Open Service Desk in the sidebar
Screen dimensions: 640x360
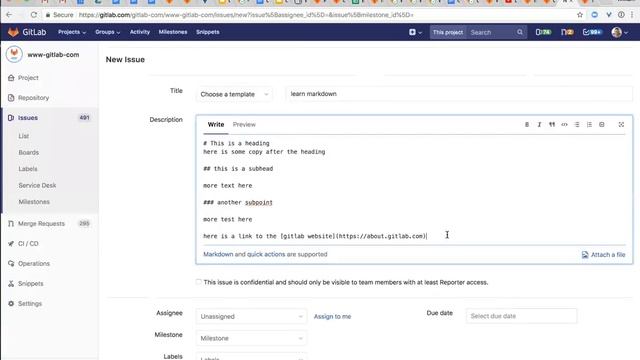point(37,185)
